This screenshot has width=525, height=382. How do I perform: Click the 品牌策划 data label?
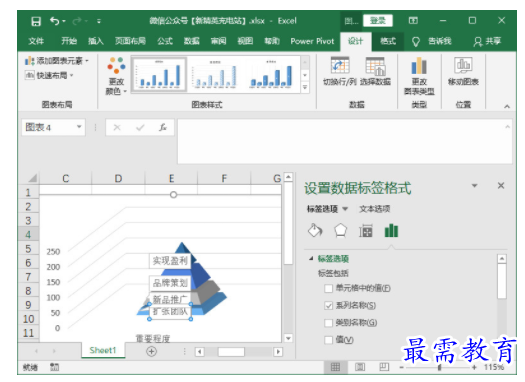click(x=170, y=283)
